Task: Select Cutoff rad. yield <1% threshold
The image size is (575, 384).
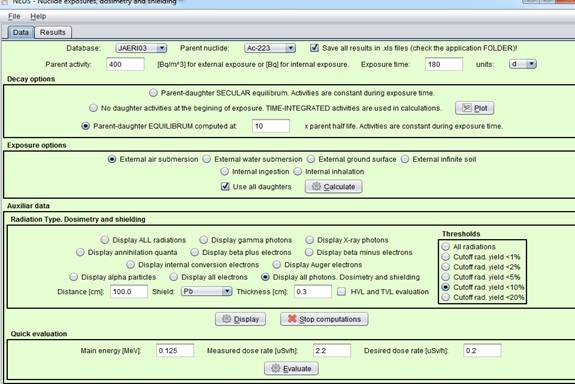Action: pyautogui.click(x=446, y=257)
